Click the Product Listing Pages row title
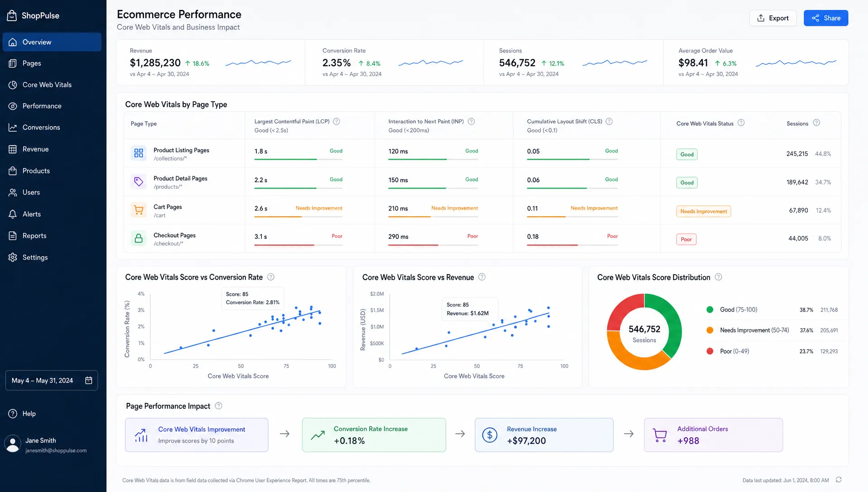 [x=181, y=150]
